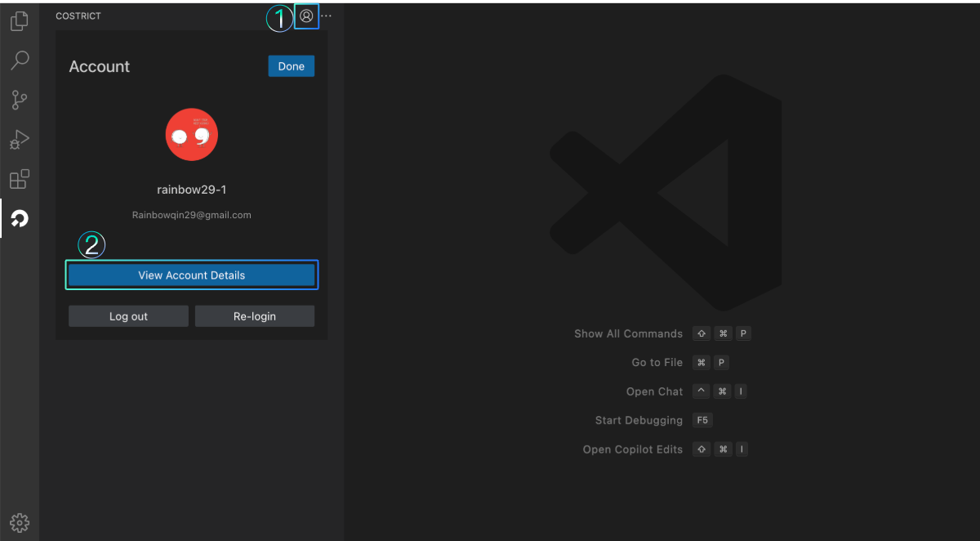The width and height of the screenshot is (980, 541).
Task: Open the Search view
Action: [20, 60]
